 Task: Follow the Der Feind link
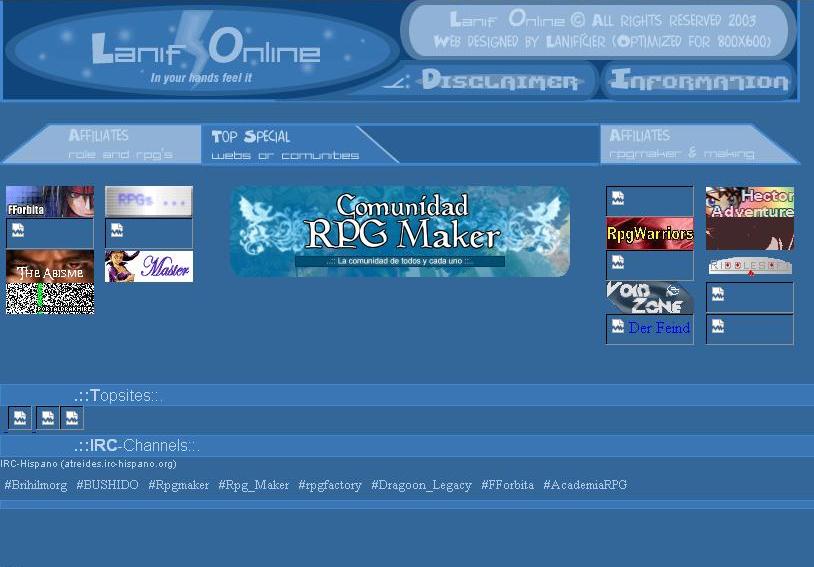(659, 328)
